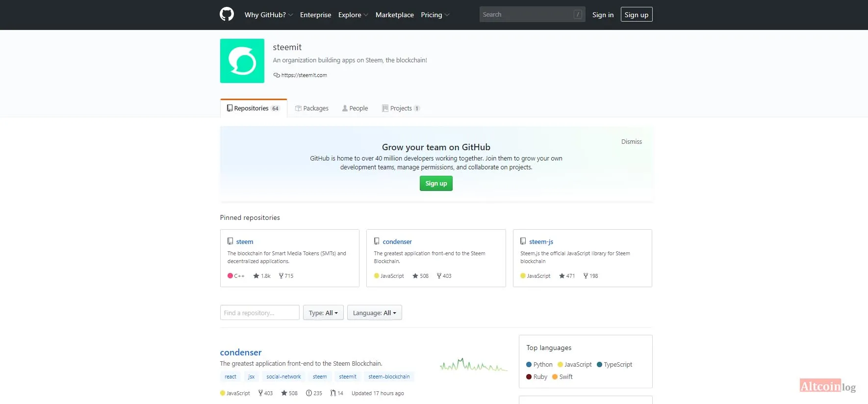Select the Repositories tab
868x404 pixels.
coord(254,108)
